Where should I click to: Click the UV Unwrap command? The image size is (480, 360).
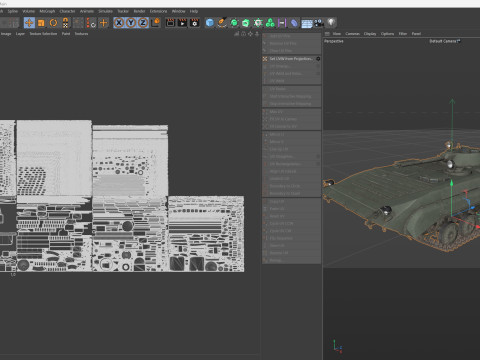click(291, 66)
